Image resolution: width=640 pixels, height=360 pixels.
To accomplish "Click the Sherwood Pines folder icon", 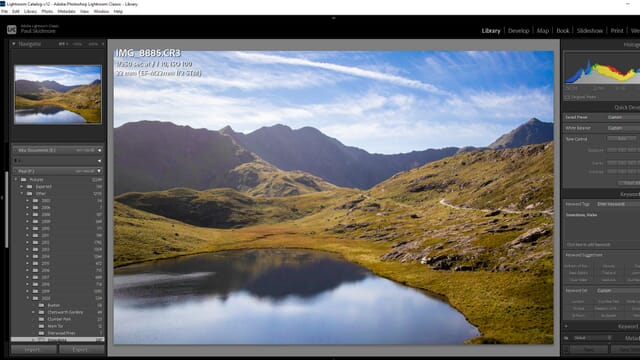I will click(41, 333).
